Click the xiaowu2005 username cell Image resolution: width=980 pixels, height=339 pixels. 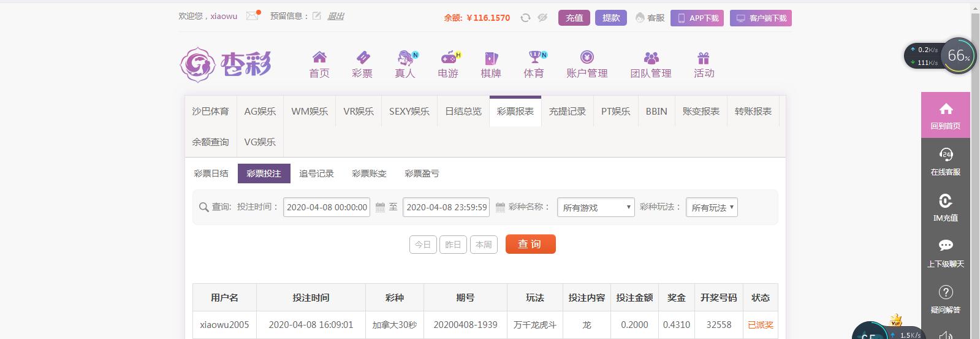click(224, 325)
